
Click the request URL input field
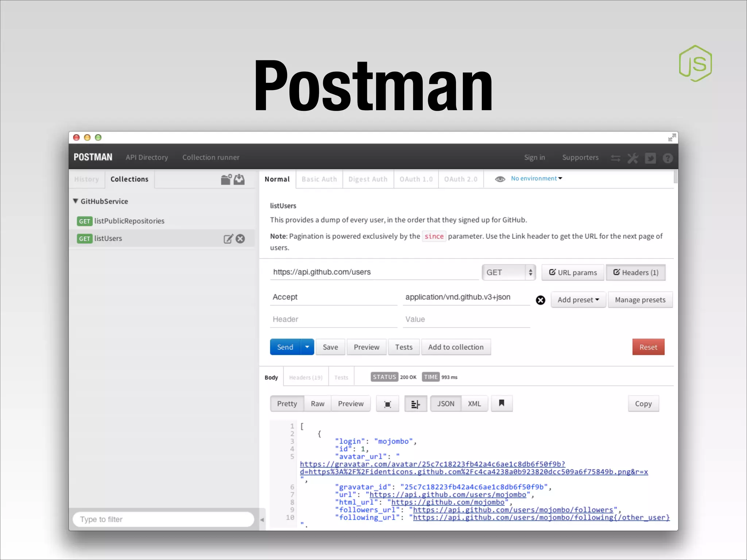pos(374,272)
